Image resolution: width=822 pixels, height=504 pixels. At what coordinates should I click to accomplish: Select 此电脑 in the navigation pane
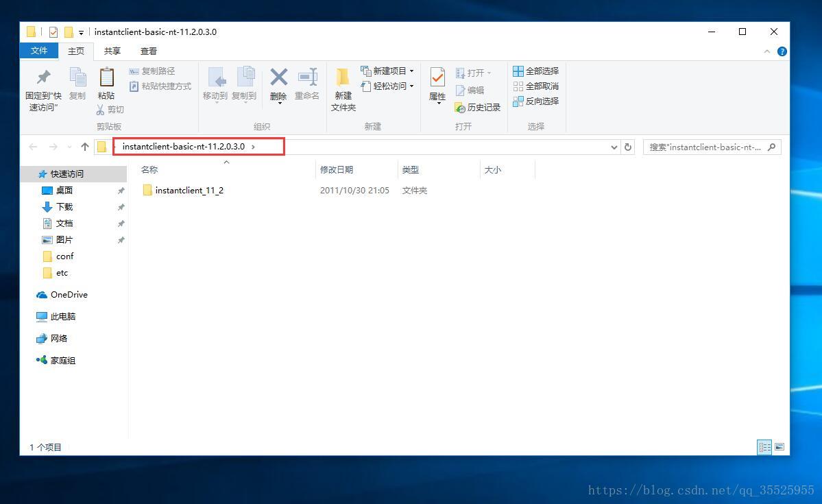pyautogui.click(x=56, y=317)
